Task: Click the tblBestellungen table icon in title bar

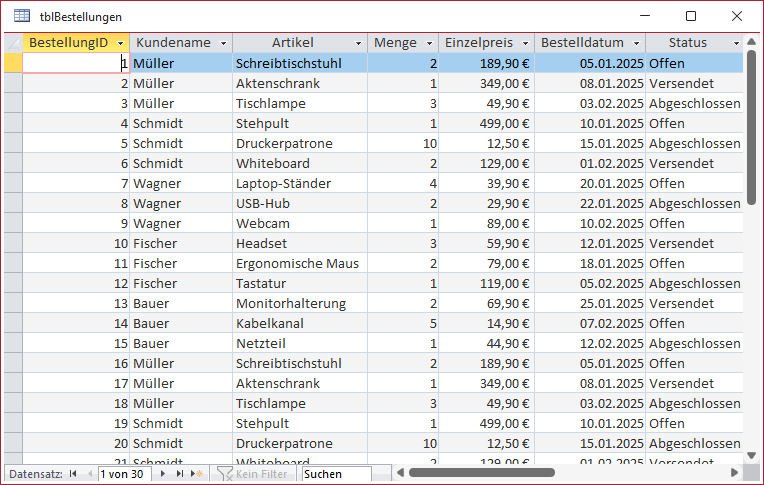Action: coord(21,17)
